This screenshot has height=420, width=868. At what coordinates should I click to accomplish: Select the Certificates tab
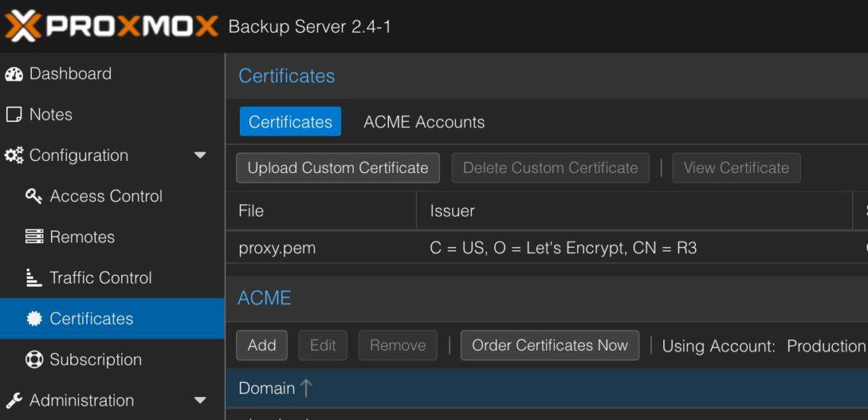coord(290,122)
